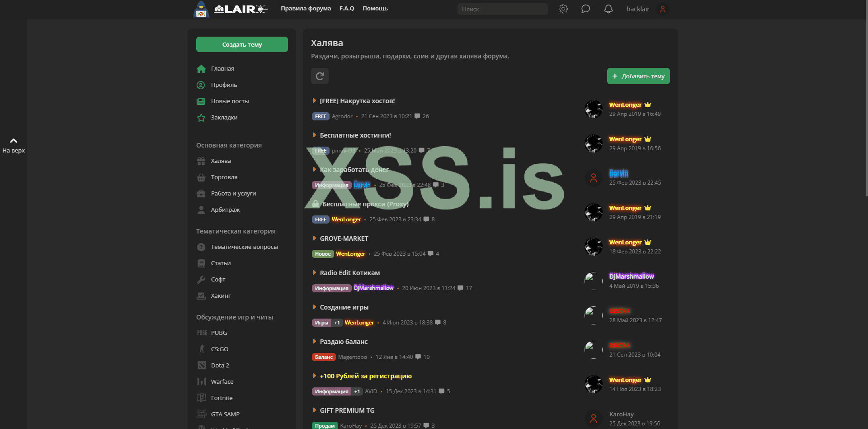Screen dimensions: 868x429
Task: Expand the Создание игры topic arrow
Action: [314, 307]
